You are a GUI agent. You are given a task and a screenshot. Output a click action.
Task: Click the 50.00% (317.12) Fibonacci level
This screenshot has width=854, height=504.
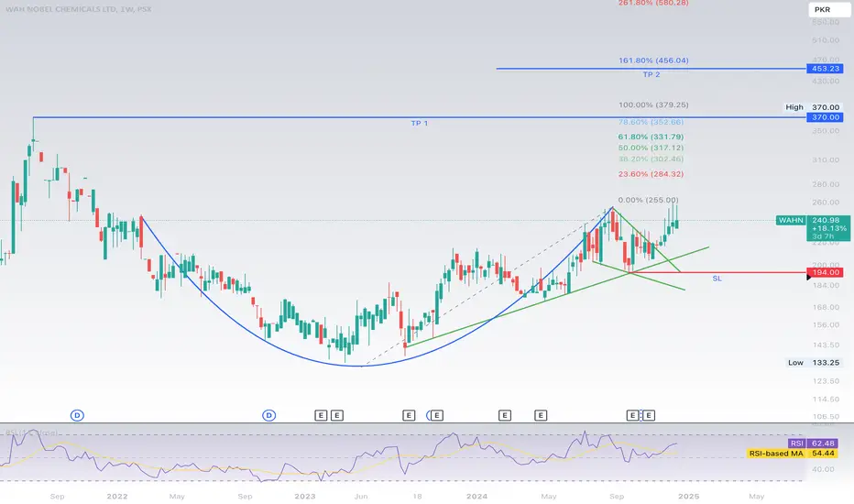coord(651,148)
